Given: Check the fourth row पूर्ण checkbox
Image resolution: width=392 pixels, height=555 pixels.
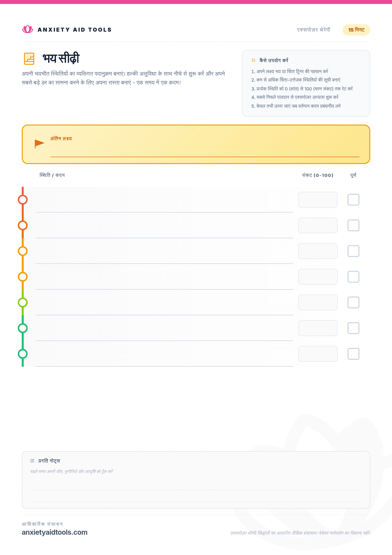Looking at the screenshot, I should coord(353,277).
